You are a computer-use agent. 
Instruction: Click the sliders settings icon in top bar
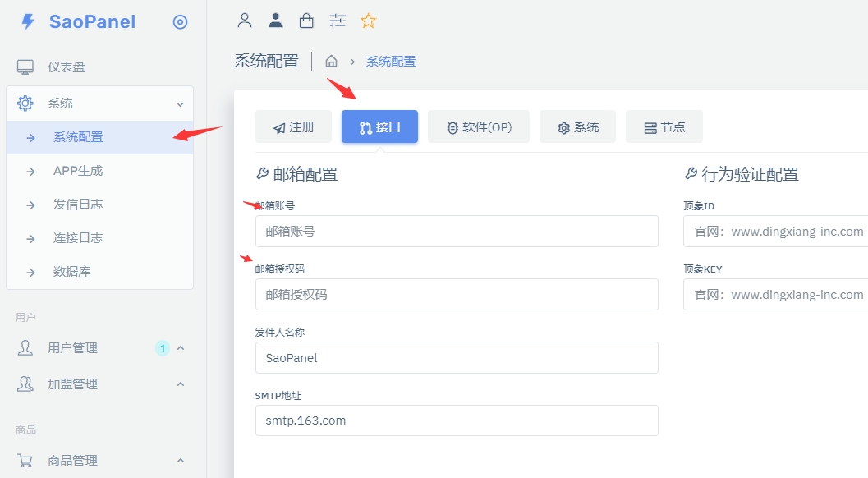pos(338,21)
